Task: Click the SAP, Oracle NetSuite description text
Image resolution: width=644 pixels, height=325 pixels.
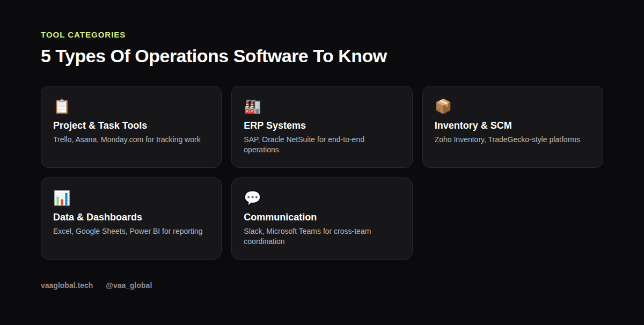Action: 304,145
